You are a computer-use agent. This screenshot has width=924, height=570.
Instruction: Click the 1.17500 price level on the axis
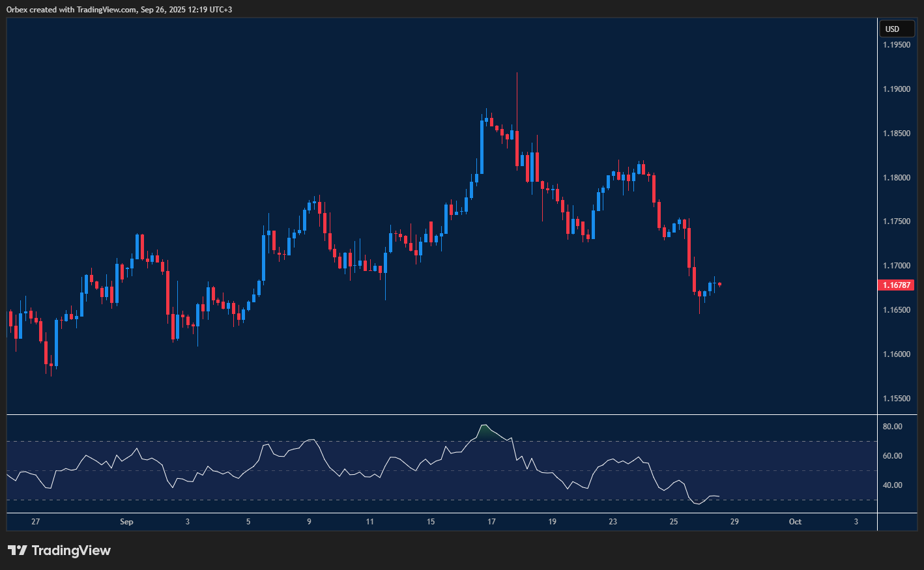click(897, 221)
